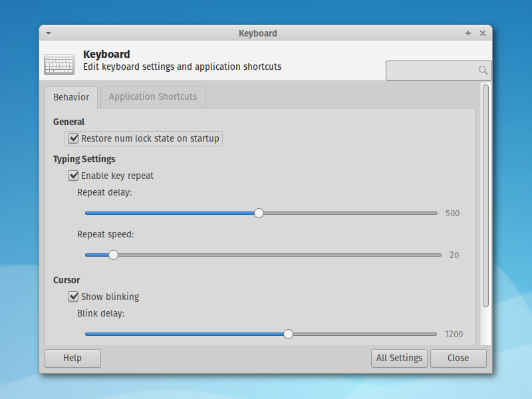Click the keyboard icon in the dialog header

pos(59,64)
